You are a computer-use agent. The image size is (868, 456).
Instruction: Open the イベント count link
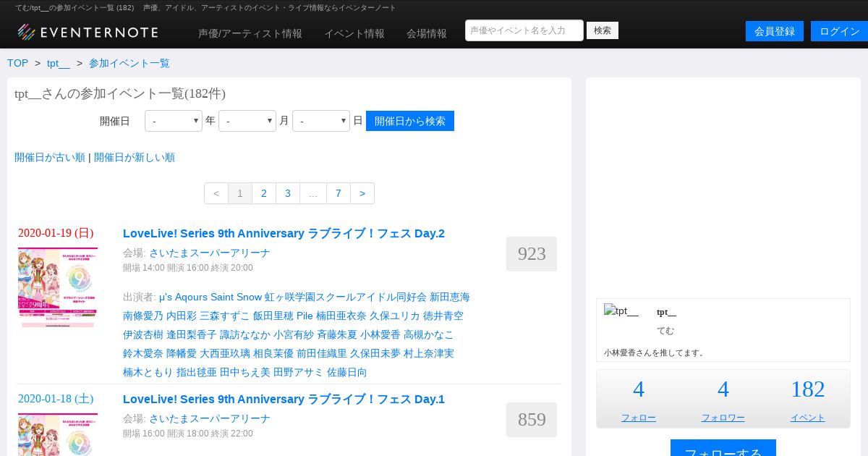pos(808,418)
